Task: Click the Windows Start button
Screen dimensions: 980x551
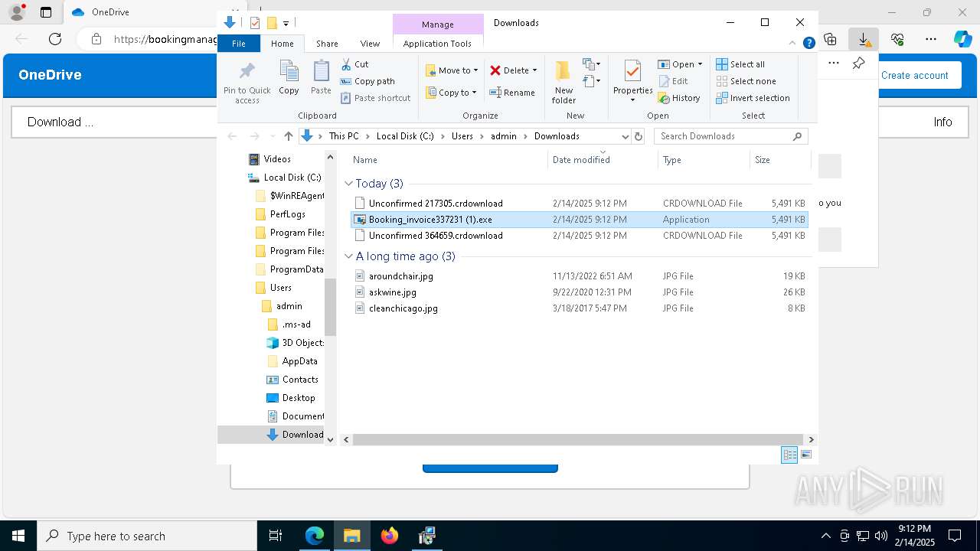Action: click(18, 536)
